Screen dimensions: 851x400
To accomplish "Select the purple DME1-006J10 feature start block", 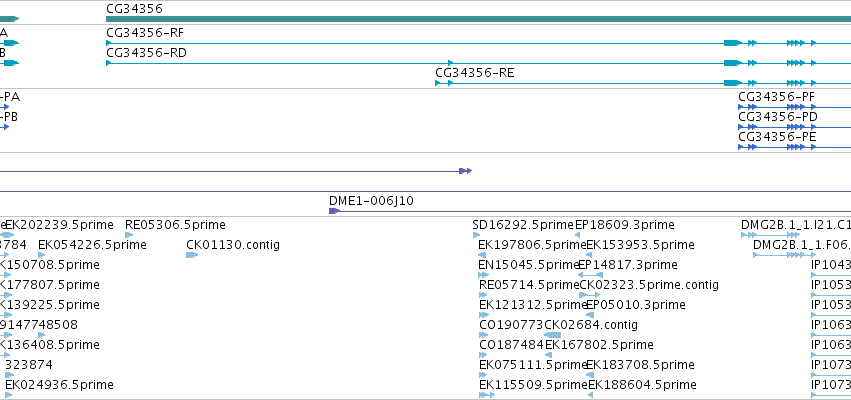I will 334,211.
